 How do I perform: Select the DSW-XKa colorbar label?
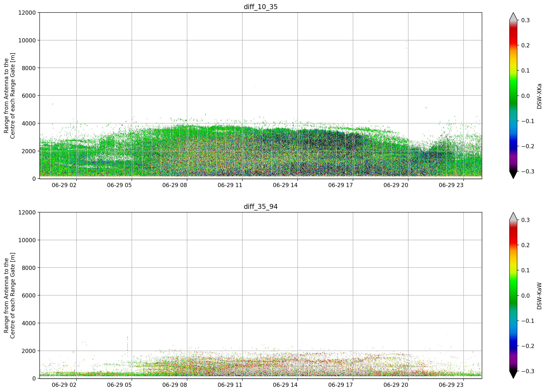click(x=539, y=96)
